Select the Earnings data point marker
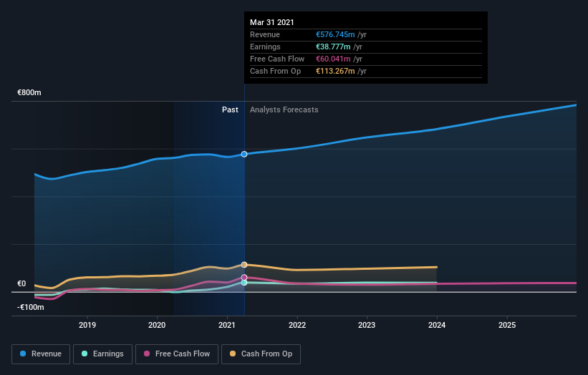Screen dimensions: 588x375 tap(244, 283)
